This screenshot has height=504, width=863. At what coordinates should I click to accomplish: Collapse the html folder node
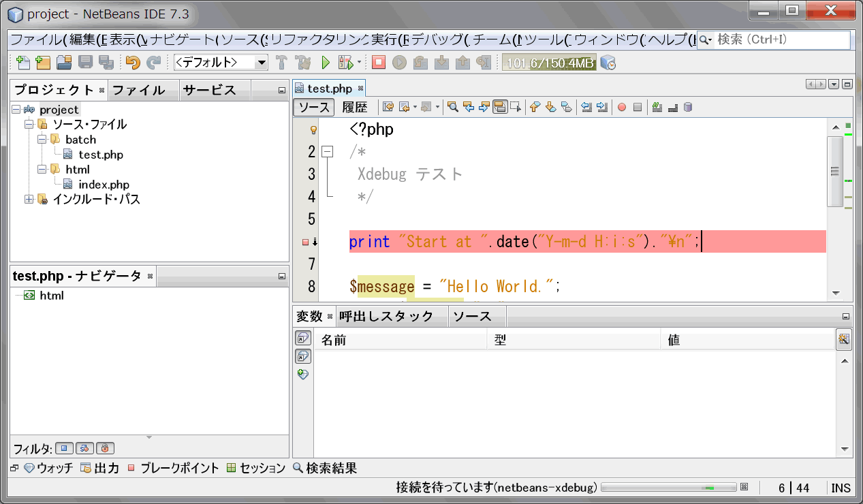tap(42, 170)
